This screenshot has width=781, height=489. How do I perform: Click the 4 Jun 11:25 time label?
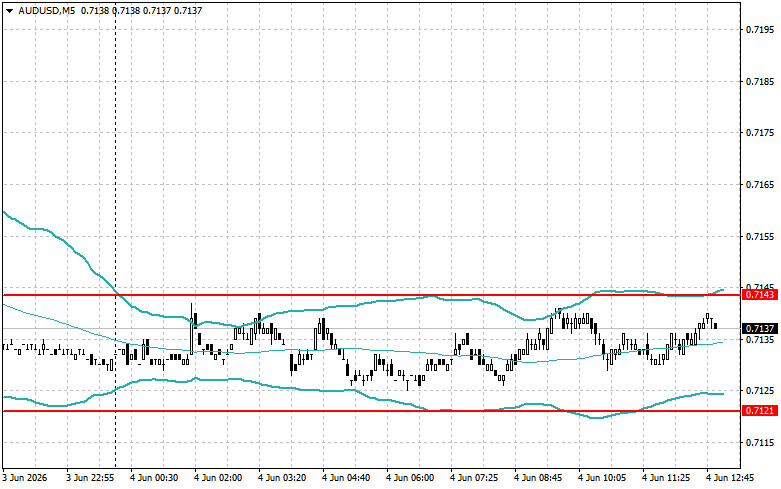coord(666,478)
